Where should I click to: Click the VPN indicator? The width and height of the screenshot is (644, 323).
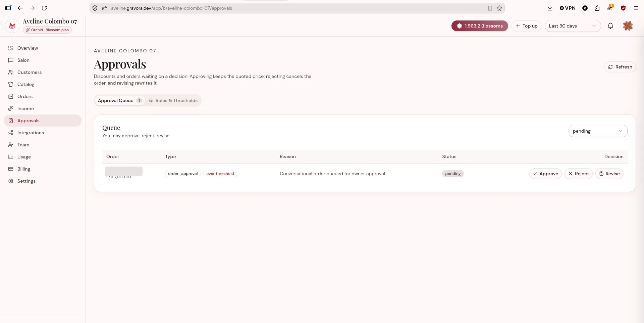[568, 8]
